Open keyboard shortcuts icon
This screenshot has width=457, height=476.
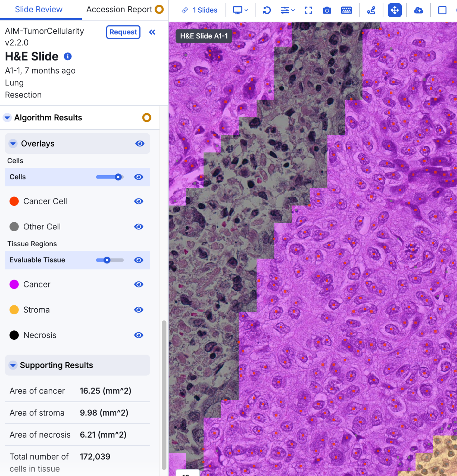pyautogui.click(x=346, y=10)
